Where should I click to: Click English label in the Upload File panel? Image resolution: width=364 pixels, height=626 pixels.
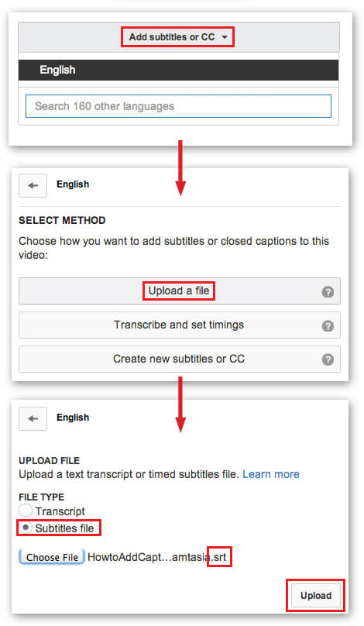[x=73, y=418]
